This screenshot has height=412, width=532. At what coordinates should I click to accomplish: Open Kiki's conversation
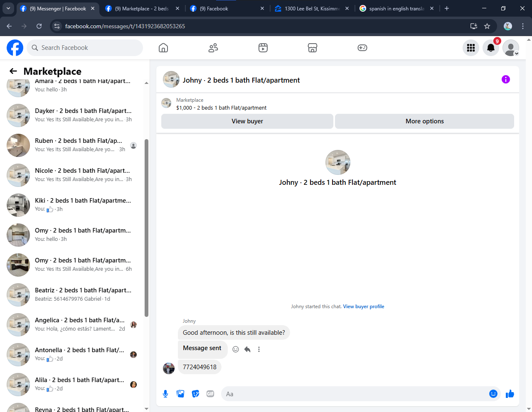click(x=73, y=205)
